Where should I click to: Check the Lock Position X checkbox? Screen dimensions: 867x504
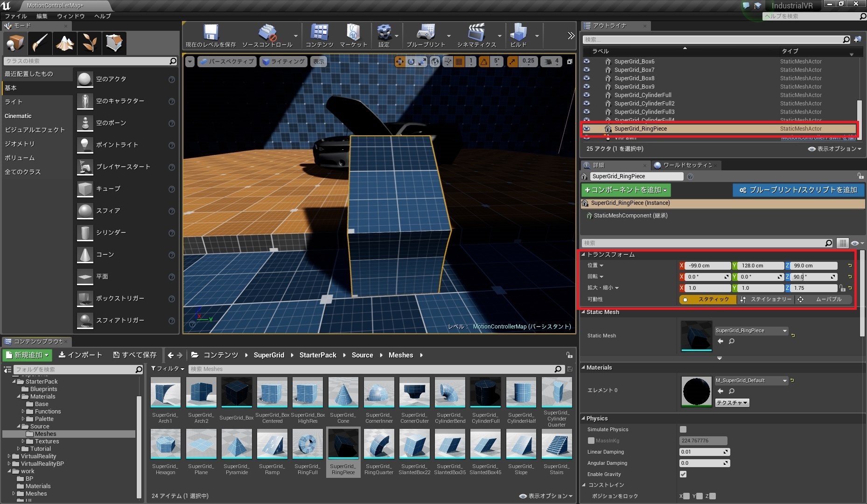click(x=686, y=496)
